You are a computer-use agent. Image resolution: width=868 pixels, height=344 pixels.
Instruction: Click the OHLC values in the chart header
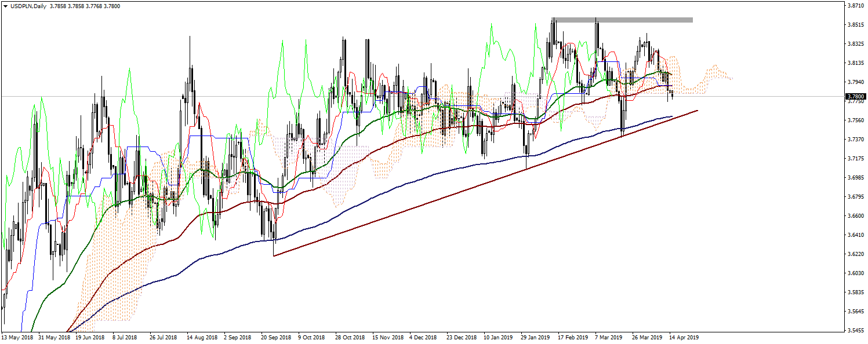click(81, 6)
